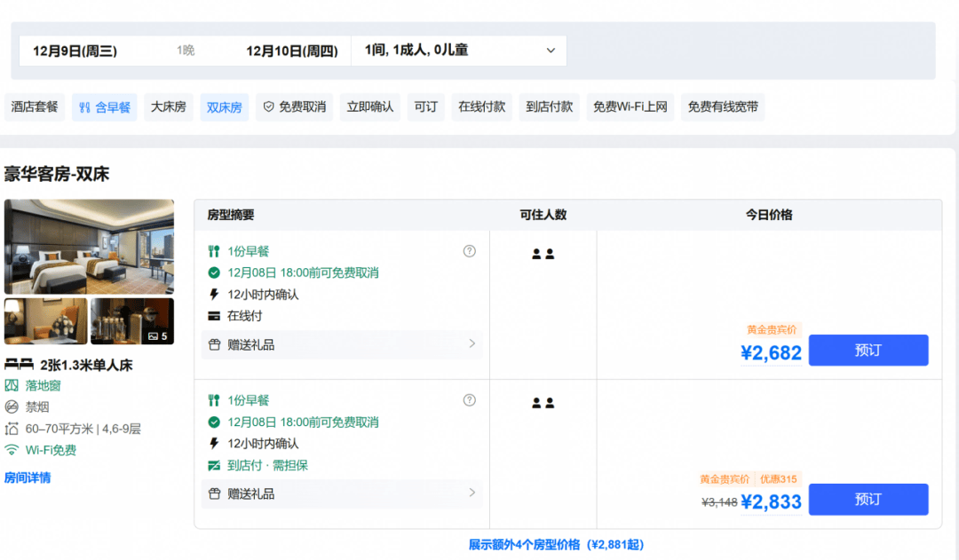Click the lightning icon in the ¥2,682 row
Viewport: 959px width, 560px height.
tap(214, 295)
